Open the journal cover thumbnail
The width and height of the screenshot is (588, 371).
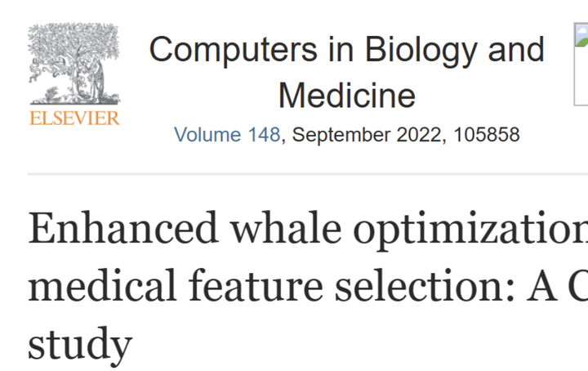[581, 64]
